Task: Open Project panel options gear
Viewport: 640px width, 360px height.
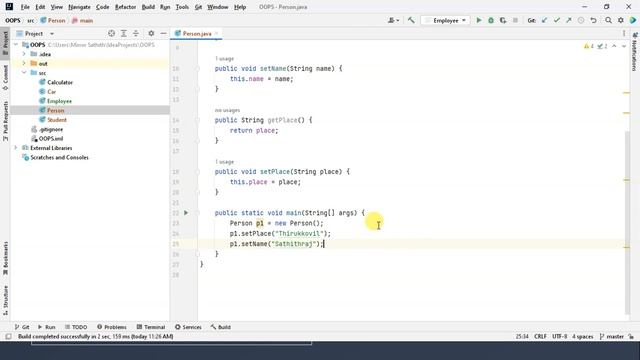Action: pyautogui.click(x=151, y=33)
